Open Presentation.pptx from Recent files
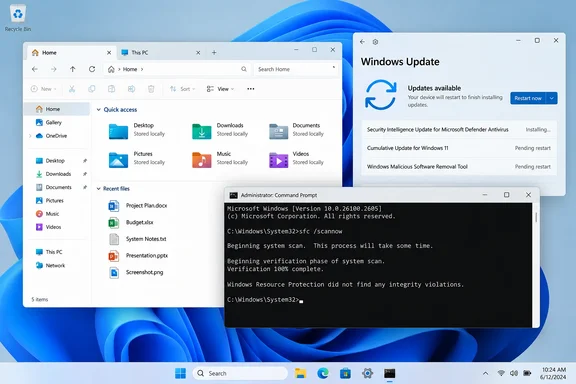Screen dimensions: 576x384 (x=138, y=255)
